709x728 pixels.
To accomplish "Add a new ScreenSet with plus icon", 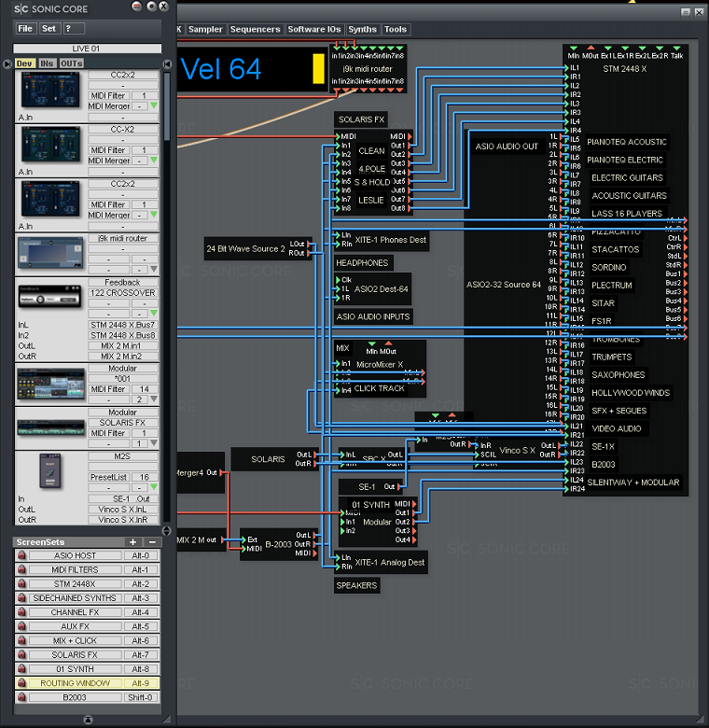I will coord(132,542).
